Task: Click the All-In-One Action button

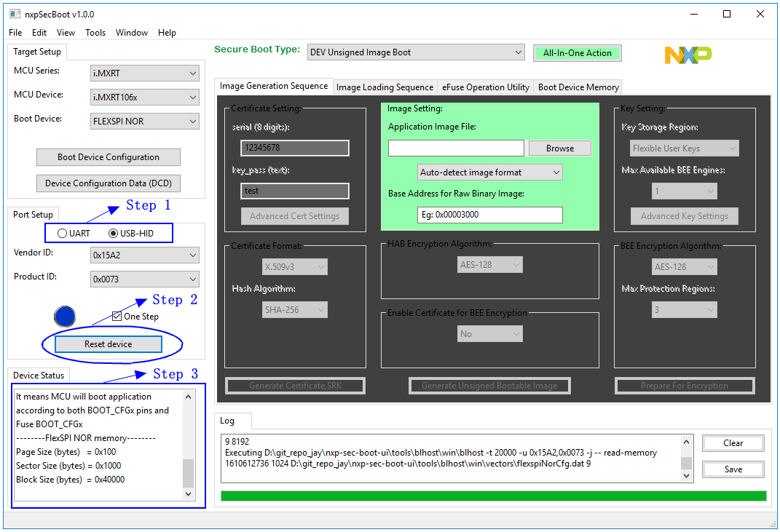Action: [x=577, y=52]
